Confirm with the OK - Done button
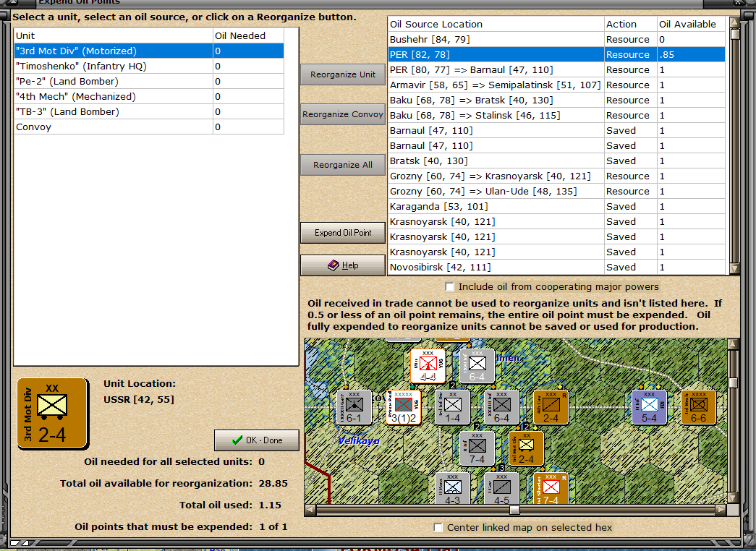 257,440
